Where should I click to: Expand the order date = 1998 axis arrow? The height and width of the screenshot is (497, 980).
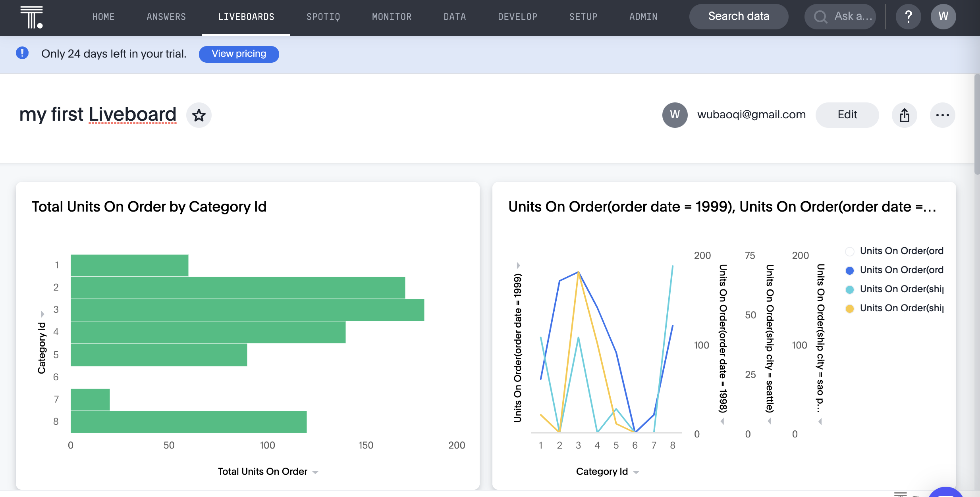722,421
